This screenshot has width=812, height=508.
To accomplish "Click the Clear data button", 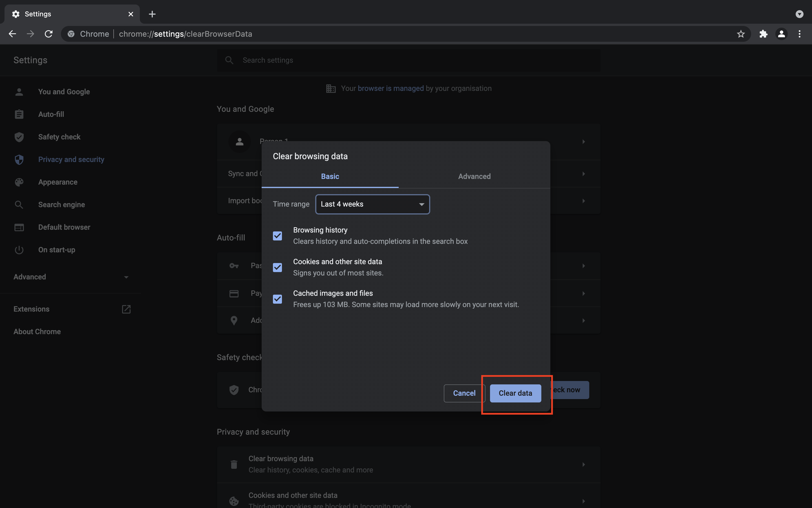I will point(515,393).
